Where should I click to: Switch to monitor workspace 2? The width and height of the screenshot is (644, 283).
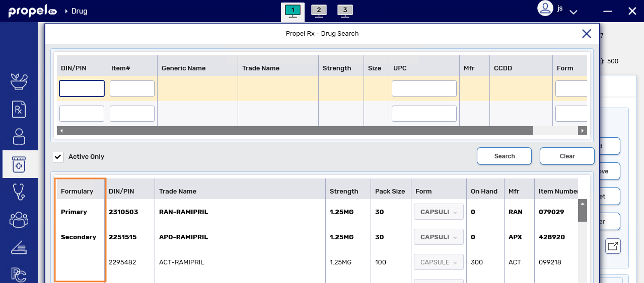319,11
